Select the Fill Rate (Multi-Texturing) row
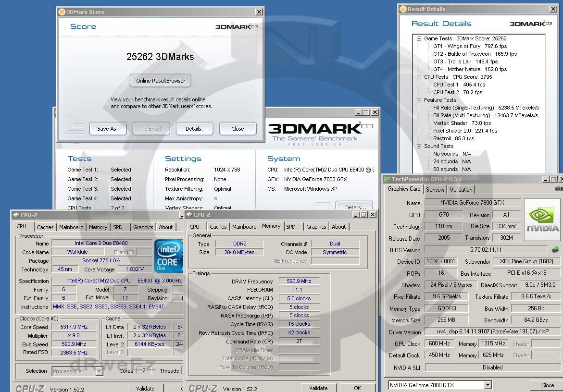This screenshot has width=563, height=392. (x=486, y=115)
